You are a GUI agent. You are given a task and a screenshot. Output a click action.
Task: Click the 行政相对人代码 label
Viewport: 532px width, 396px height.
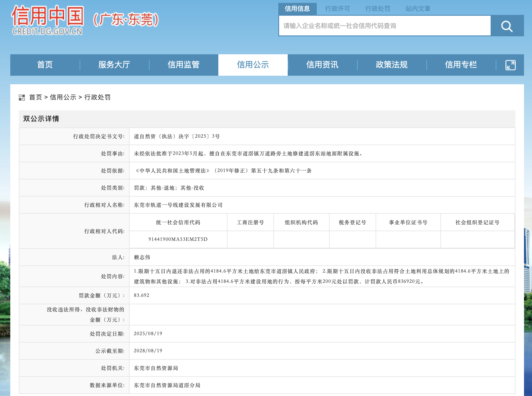coord(104,231)
